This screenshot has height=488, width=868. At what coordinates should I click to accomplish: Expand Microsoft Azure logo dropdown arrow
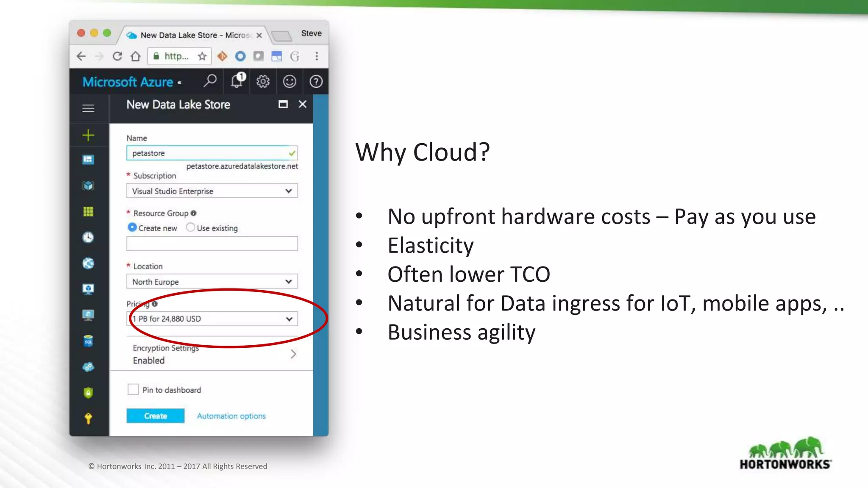click(x=180, y=83)
